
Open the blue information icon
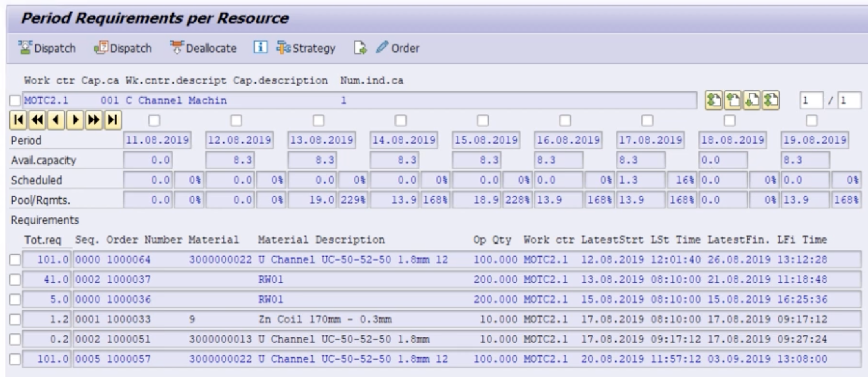click(260, 47)
